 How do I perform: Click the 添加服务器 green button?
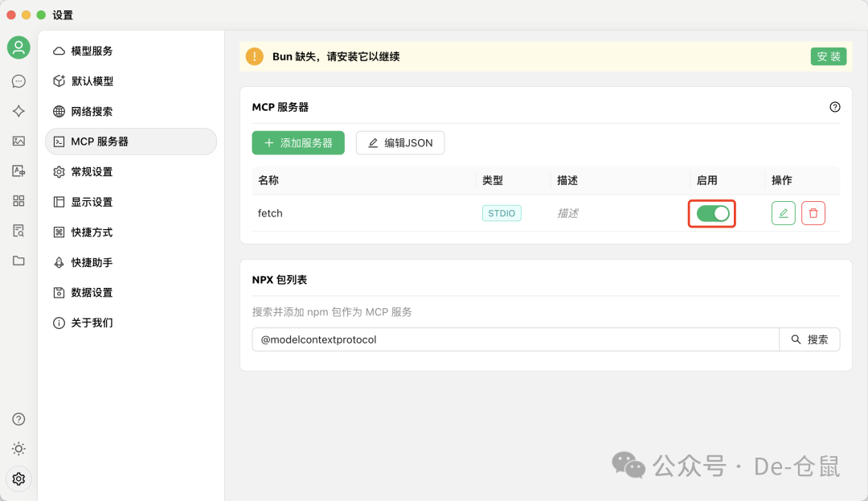coord(298,142)
